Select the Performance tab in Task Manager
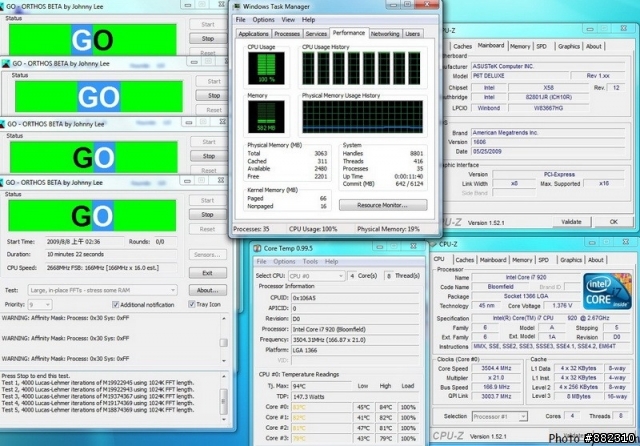The image size is (640, 446). point(349,33)
